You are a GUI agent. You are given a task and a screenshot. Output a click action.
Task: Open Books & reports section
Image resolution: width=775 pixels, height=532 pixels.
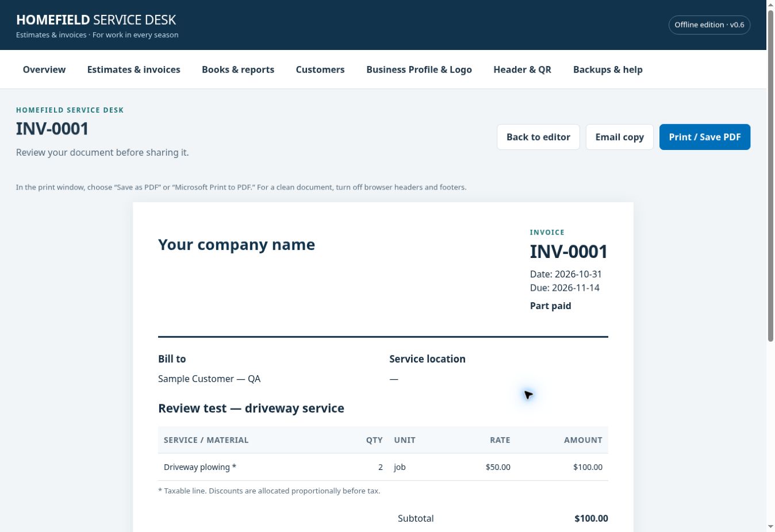(238, 70)
